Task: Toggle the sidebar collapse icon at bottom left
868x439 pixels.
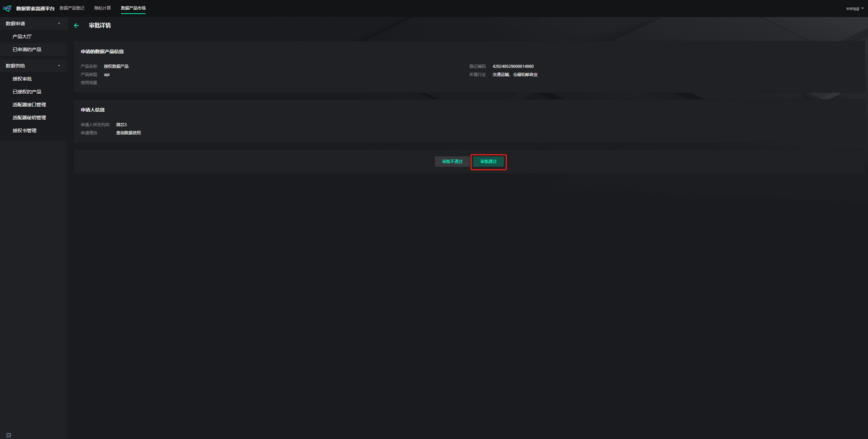Action: tap(9, 435)
